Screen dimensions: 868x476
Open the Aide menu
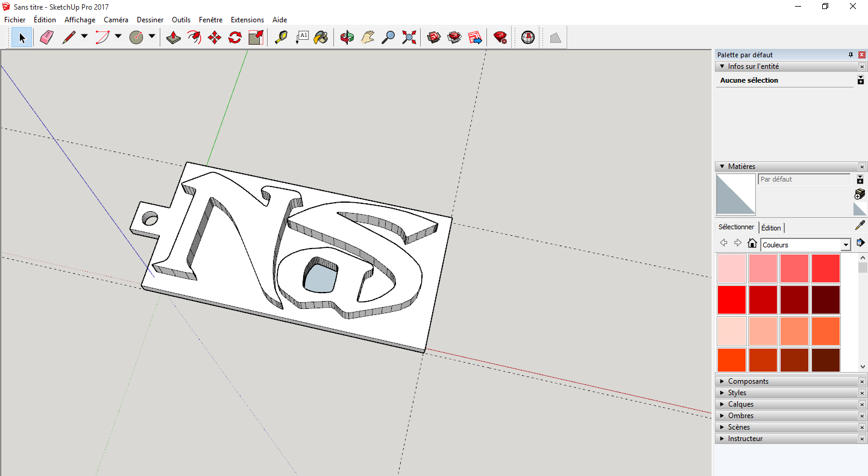[x=280, y=20]
